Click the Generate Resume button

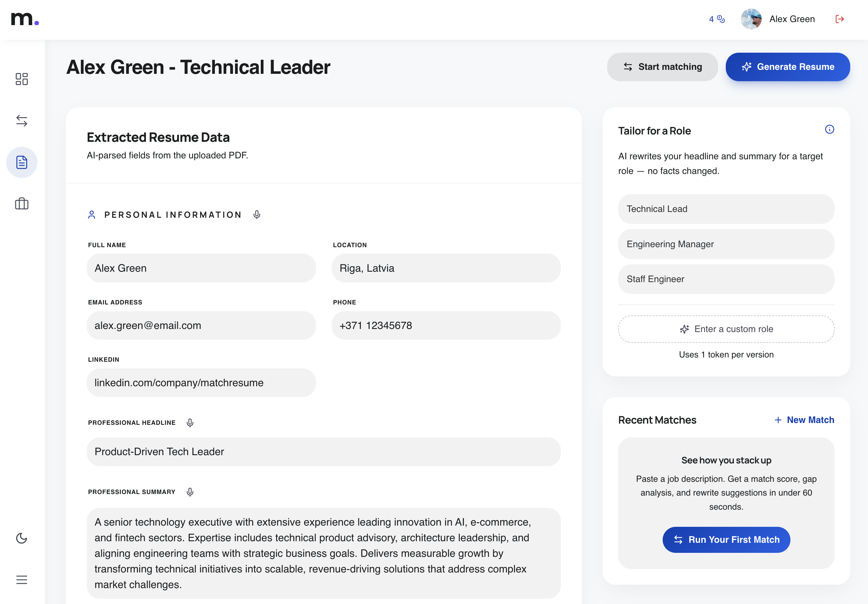[x=788, y=67]
